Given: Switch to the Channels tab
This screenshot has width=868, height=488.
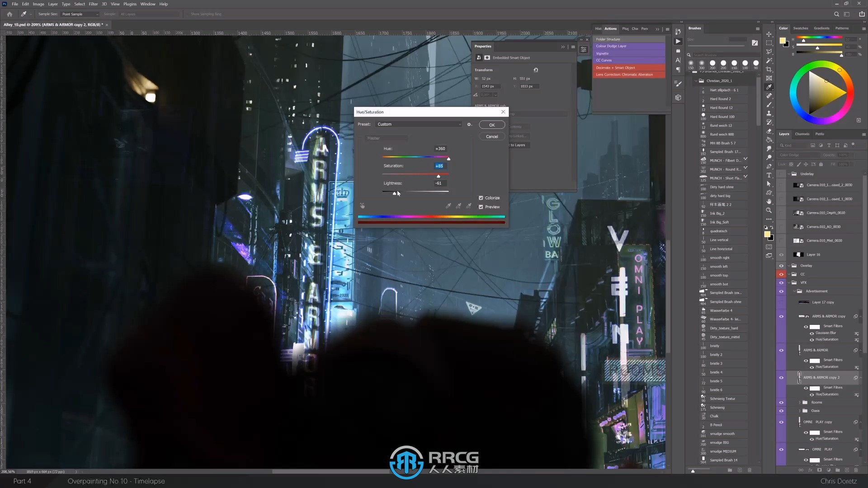Looking at the screenshot, I should [802, 134].
